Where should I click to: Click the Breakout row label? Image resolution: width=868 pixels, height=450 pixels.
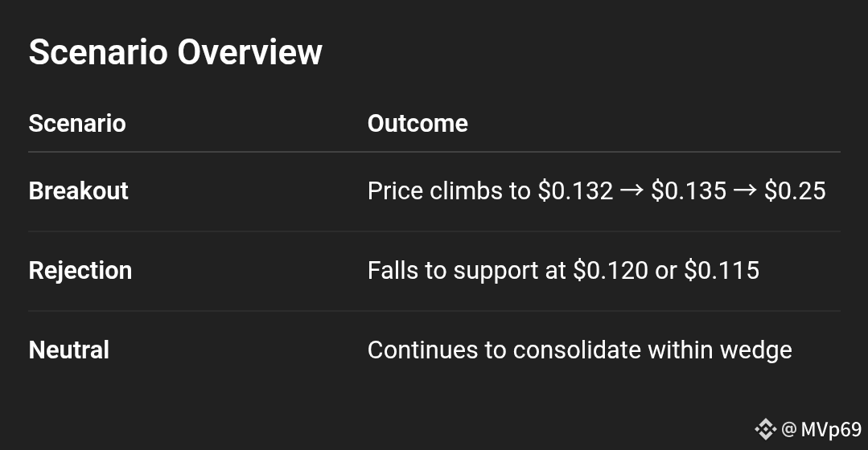(x=78, y=190)
